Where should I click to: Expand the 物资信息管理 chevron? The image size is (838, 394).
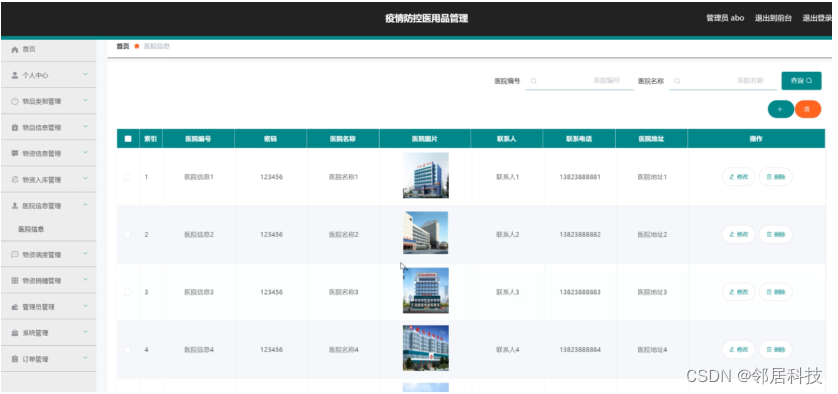[x=86, y=153]
